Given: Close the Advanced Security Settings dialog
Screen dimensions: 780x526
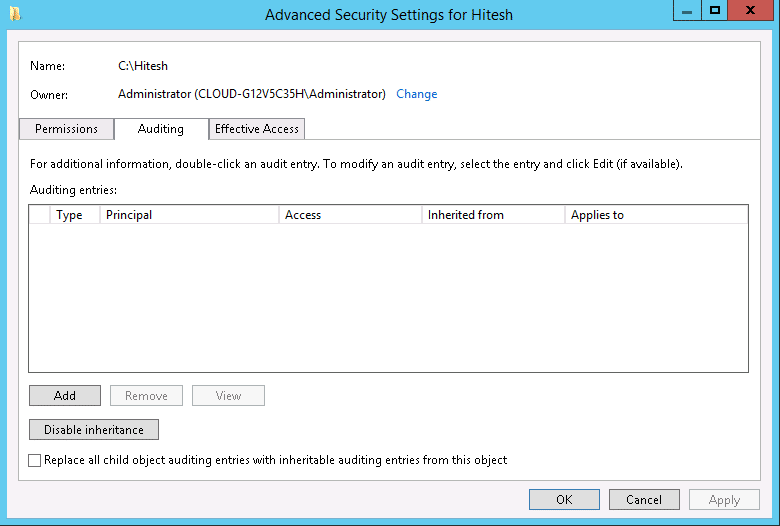Looking at the screenshot, I should tap(751, 10).
